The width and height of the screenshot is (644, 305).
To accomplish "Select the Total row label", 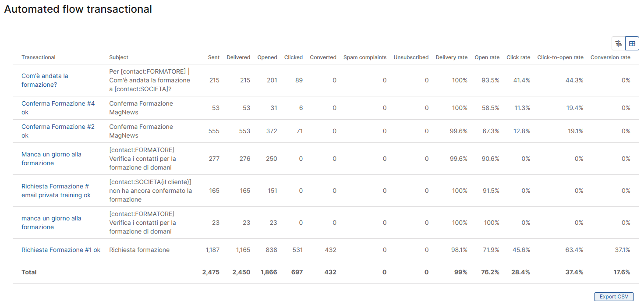I will click(x=29, y=272).
